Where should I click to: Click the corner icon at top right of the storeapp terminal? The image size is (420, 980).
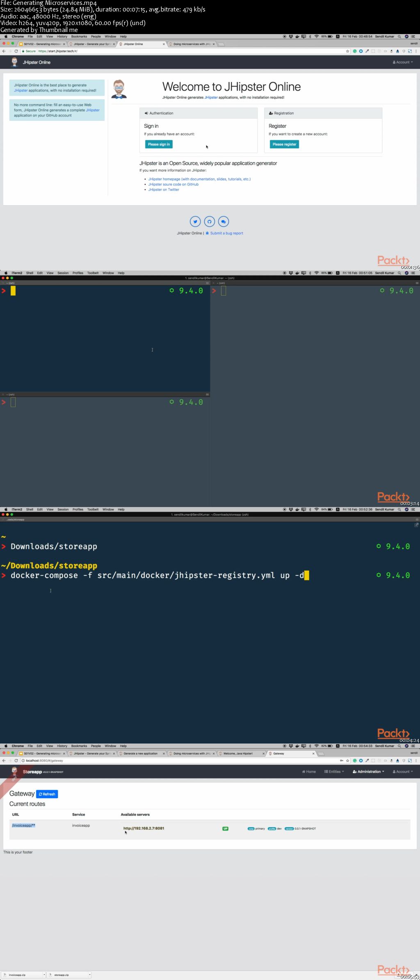pyautogui.click(x=416, y=525)
